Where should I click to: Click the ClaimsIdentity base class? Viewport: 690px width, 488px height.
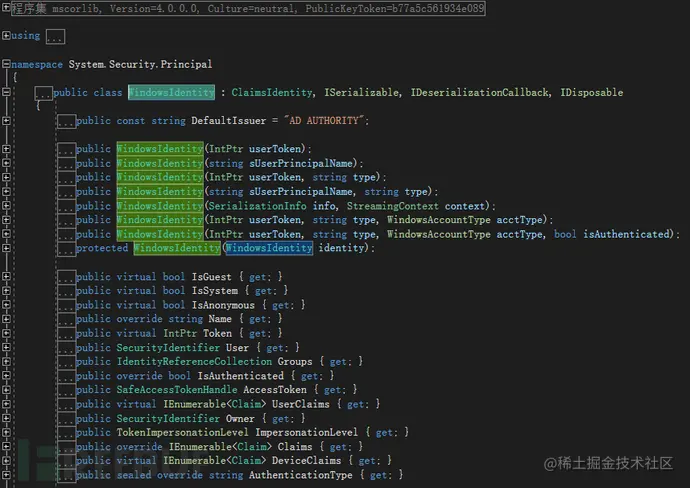pyautogui.click(x=272, y=92)
